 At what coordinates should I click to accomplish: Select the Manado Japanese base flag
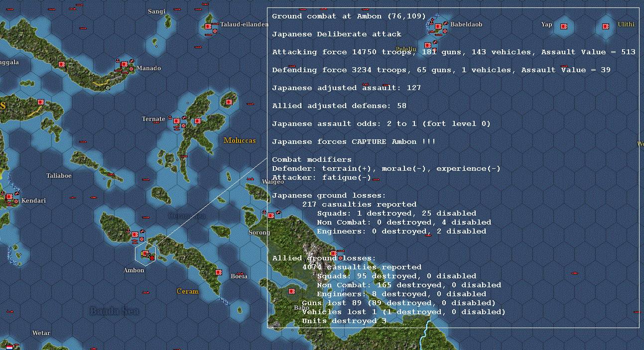125,65
